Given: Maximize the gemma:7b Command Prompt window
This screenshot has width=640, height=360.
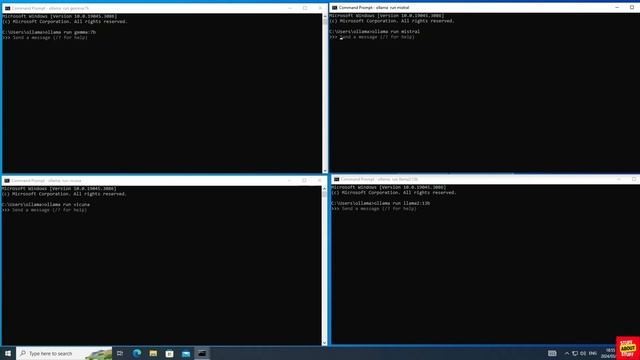Looking at the screenshot, I should (x=305, y=8).
